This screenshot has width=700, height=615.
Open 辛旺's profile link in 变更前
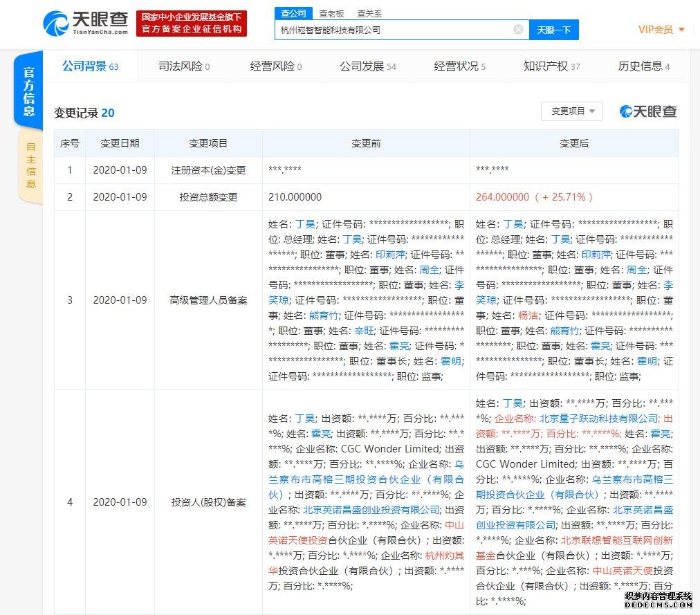(365, 331)
